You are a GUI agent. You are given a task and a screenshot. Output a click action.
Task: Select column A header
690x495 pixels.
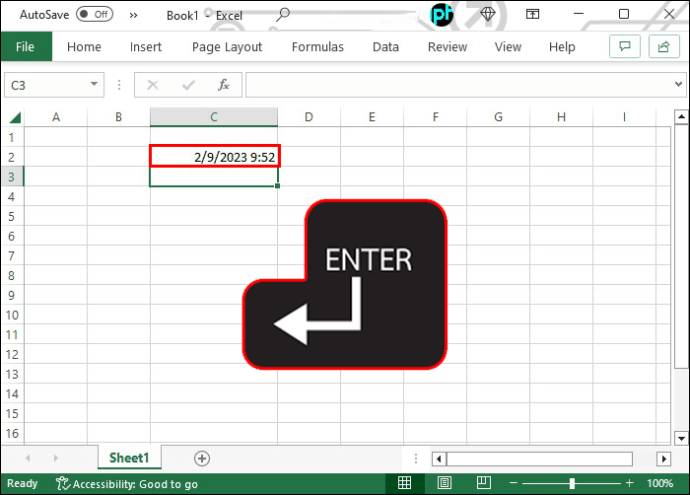[56, 117]
